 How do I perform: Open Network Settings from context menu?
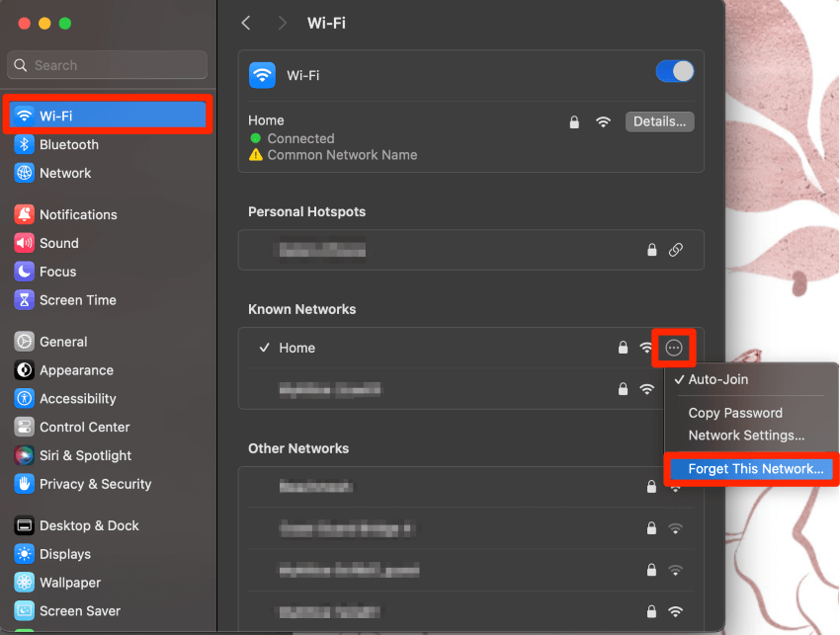746,436
